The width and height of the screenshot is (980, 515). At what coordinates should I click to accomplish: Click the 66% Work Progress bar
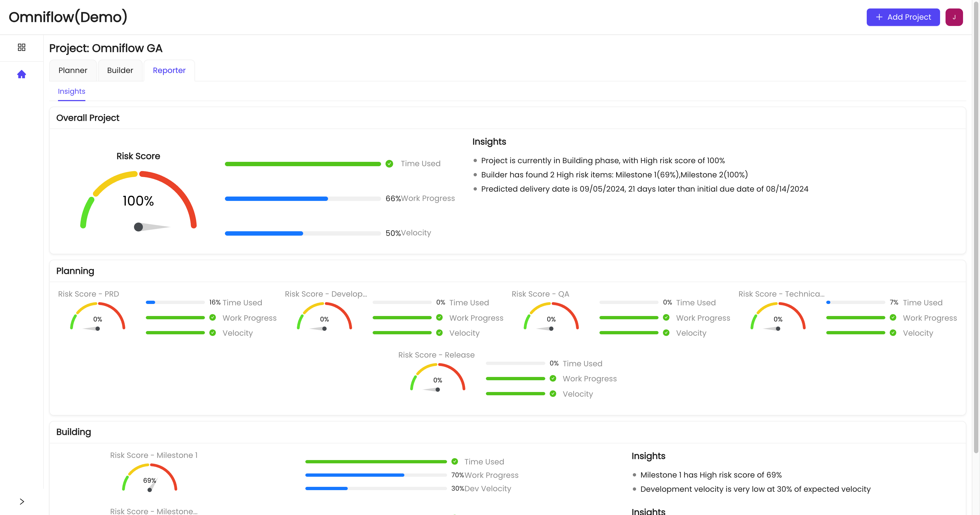click(302, 199)
